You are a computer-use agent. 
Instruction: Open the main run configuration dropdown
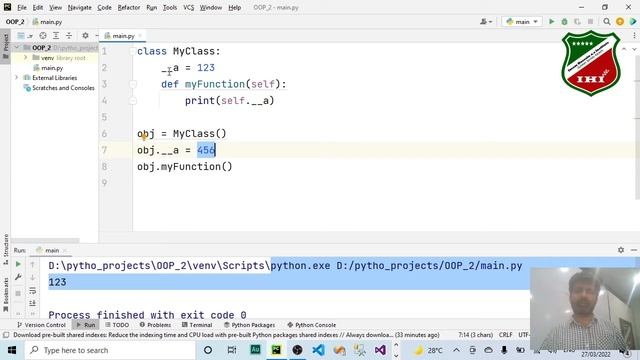[x=522, y=22]
